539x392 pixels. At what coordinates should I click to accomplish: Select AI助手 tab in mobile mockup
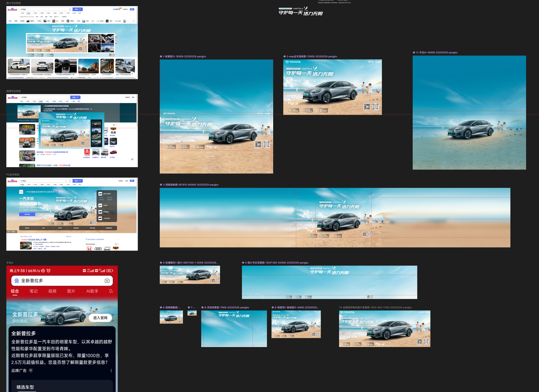(92, 291)
